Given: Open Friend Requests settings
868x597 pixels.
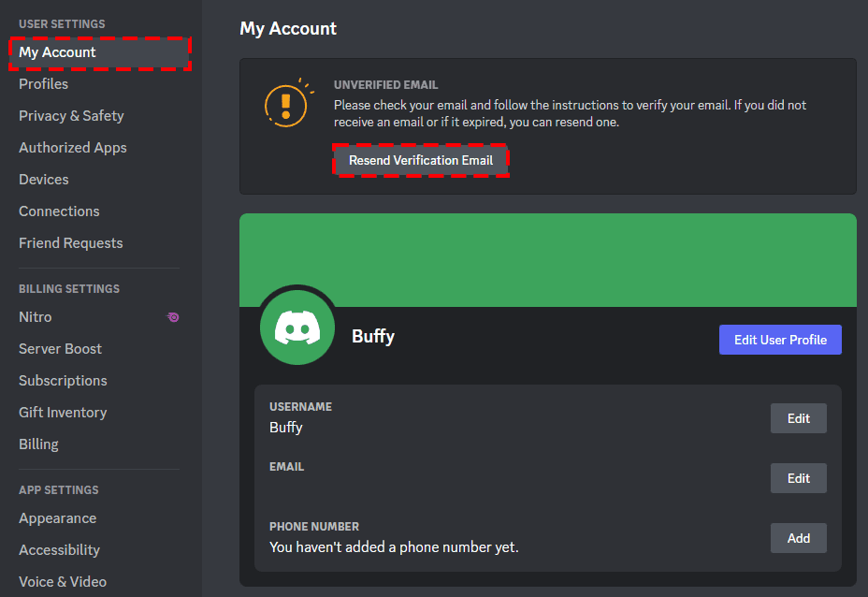Looking at the screenshot, I should click(70, 242).
